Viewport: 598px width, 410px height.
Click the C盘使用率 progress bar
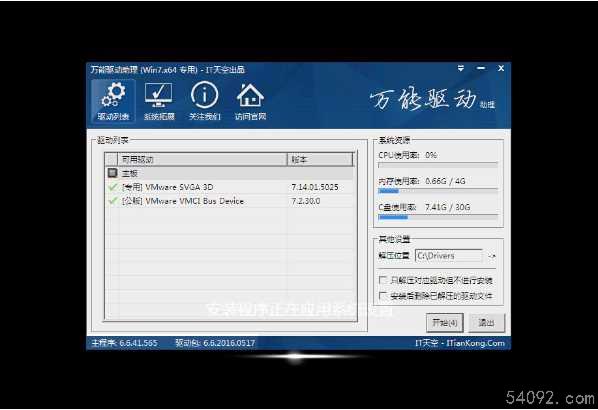pyautogui.click(x=438, y=217)
